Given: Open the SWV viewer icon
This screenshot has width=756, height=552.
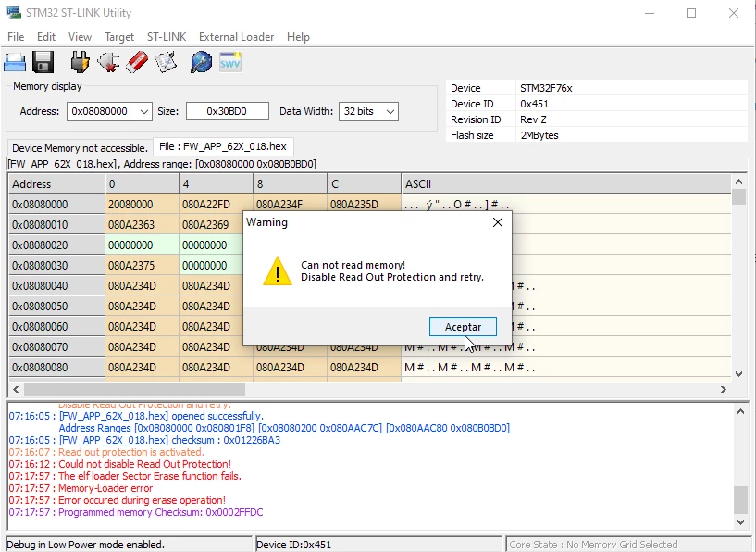Looking at the screenshot, I should 230,62.
